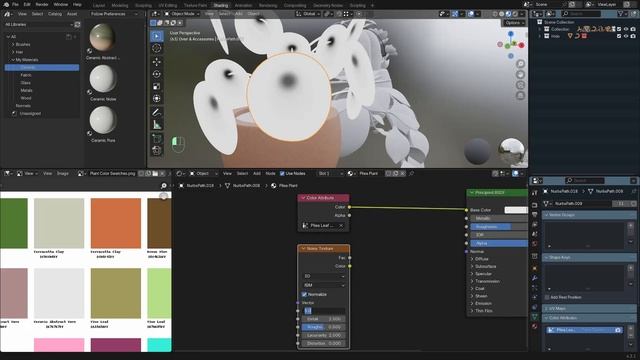This screenshot has width=640, height=360.
Task: Switch perspective/orthographic gizmo in the viewport
Action: 520,96
